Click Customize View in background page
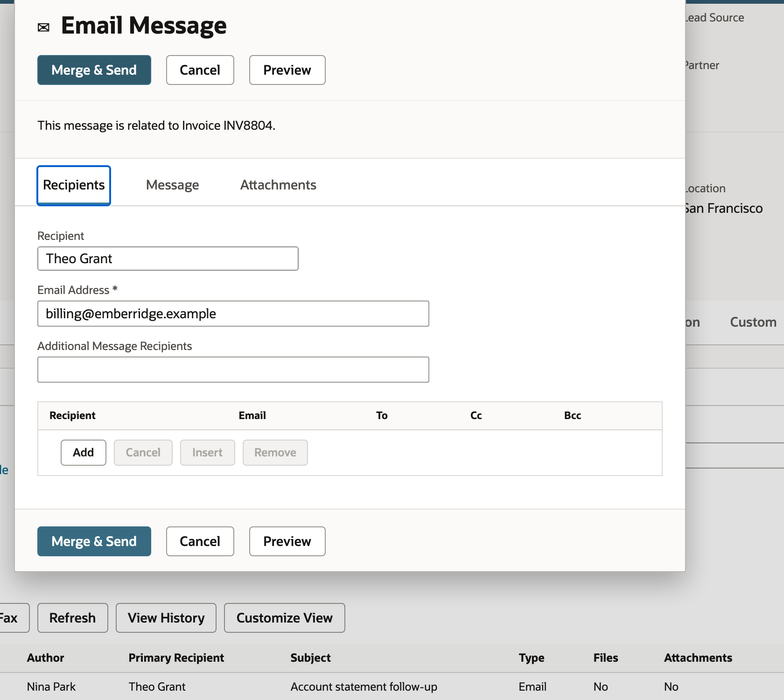 [x=285, y=618]
